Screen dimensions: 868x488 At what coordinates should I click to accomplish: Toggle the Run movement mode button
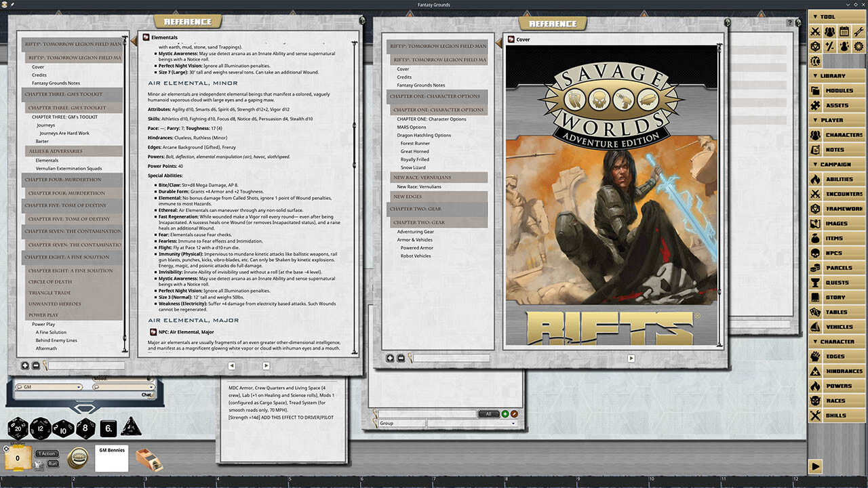52,464
